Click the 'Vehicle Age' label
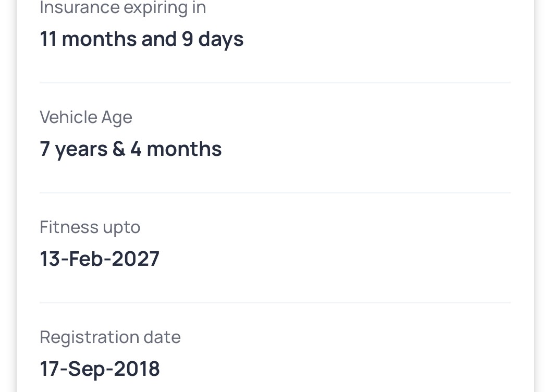Image resolution: width=552 pixels, height=392 pixels. (x=86, y=117)
